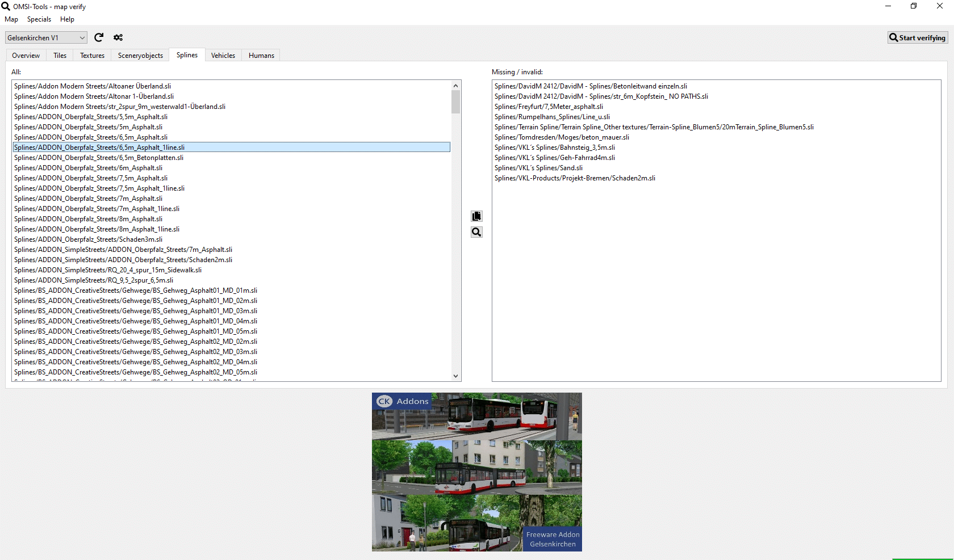
Task: Switch to the Textures tab
Action: click(x=92, y=56)
